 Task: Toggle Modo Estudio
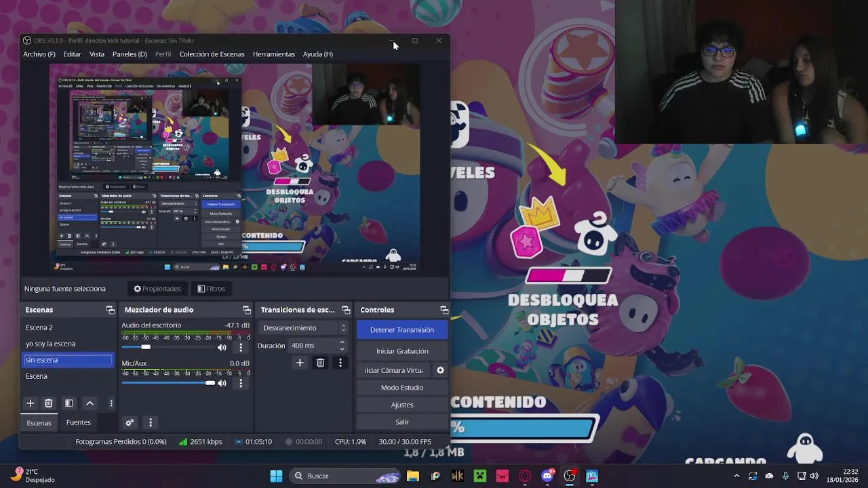[402, 388]
